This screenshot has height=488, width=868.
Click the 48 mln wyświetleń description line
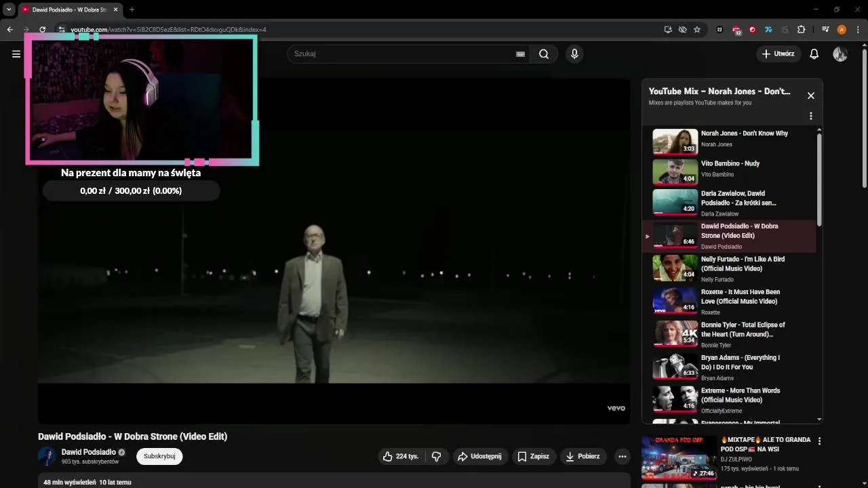(87, 482)
